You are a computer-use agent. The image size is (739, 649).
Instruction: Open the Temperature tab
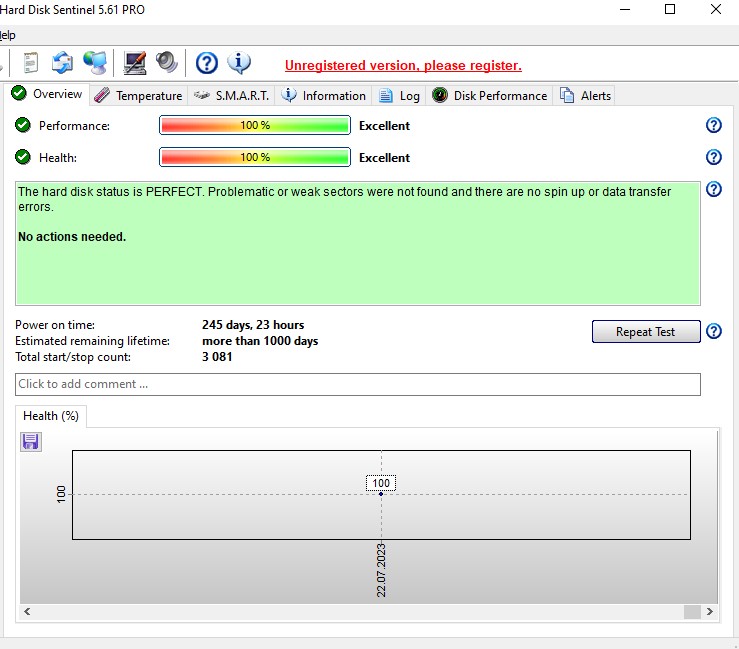tap(138, 96)
